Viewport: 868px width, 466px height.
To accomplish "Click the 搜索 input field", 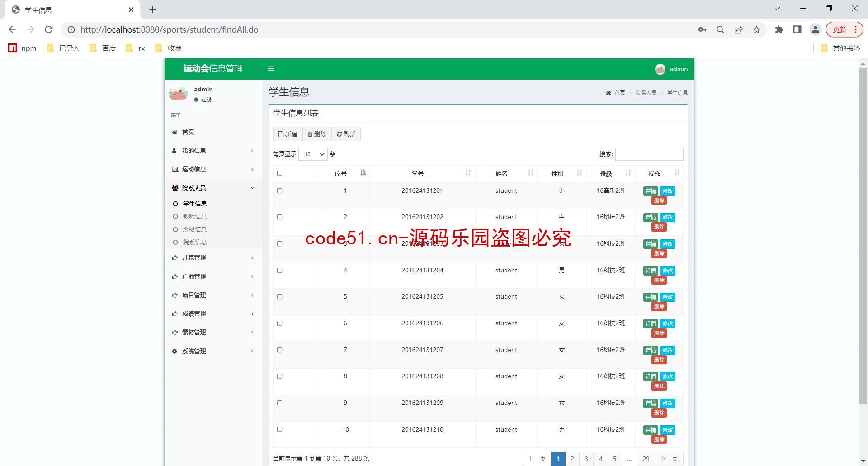I will [x=649, y=154].
